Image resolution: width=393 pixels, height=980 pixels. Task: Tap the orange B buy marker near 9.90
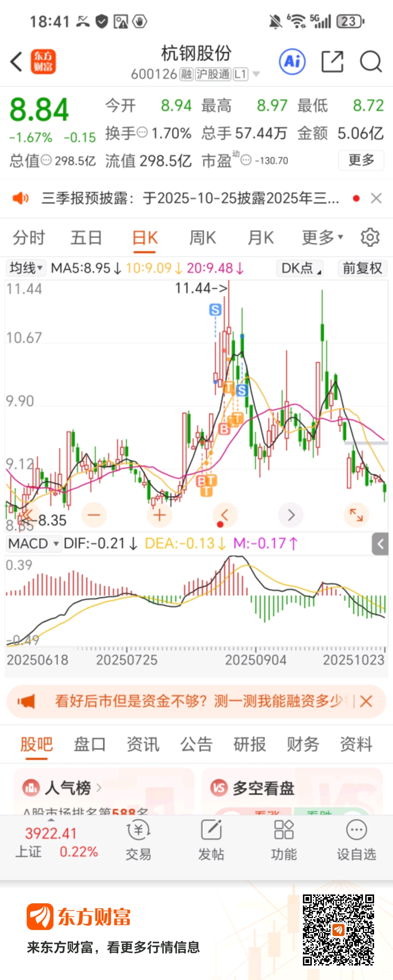[224, 429]
